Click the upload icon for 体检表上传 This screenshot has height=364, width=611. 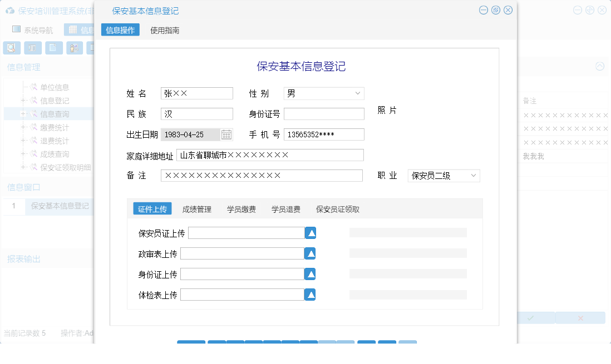[310, 294]
